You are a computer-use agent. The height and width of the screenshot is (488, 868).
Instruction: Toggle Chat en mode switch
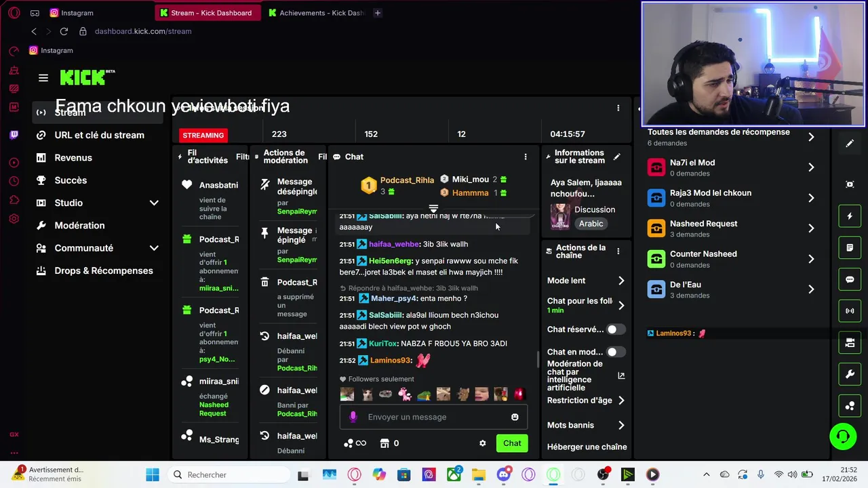coord(616,352)
